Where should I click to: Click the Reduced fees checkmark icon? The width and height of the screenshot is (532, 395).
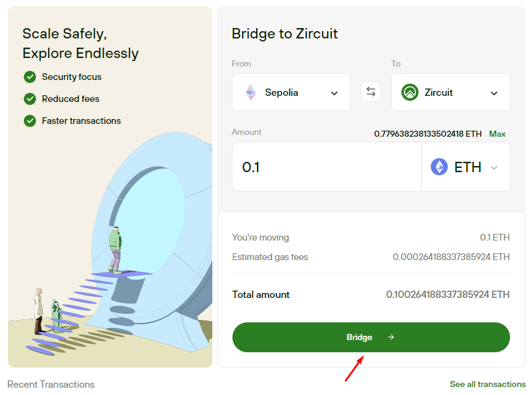[x=30, y=99]
